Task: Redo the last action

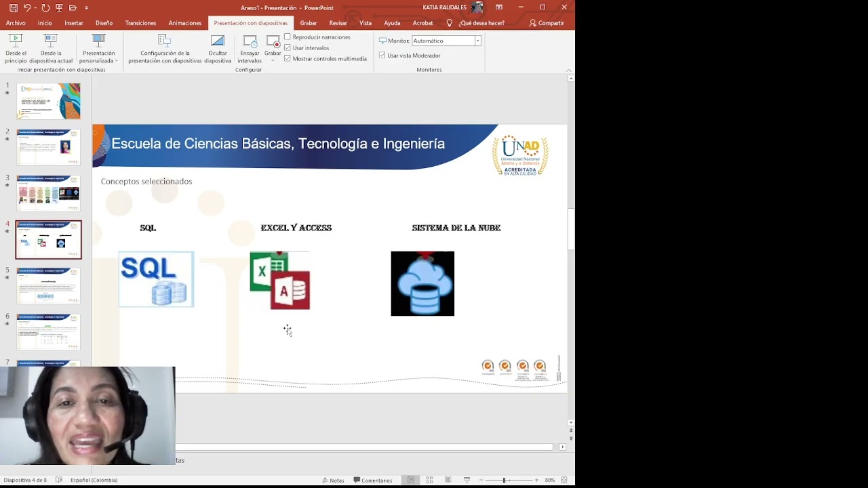Action: 45,7
